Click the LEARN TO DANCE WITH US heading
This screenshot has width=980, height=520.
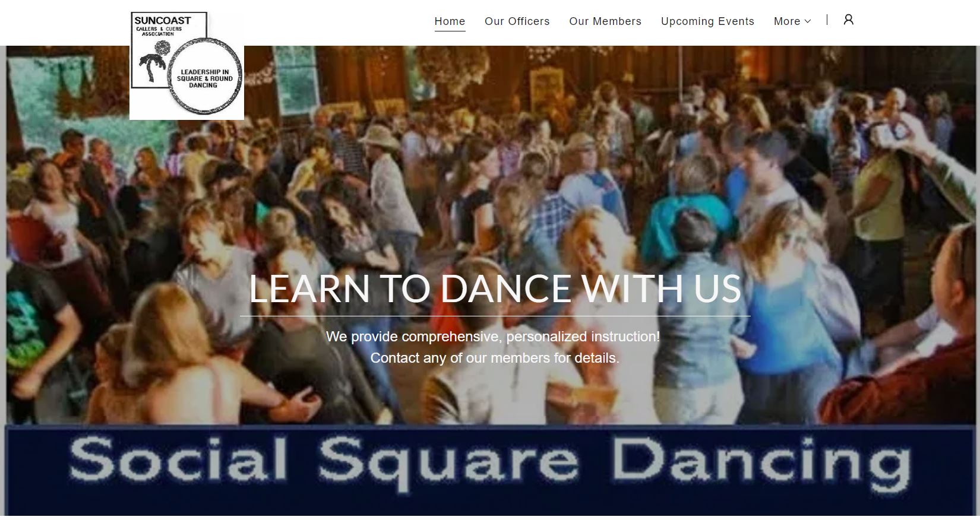click(x=495, y=289)
